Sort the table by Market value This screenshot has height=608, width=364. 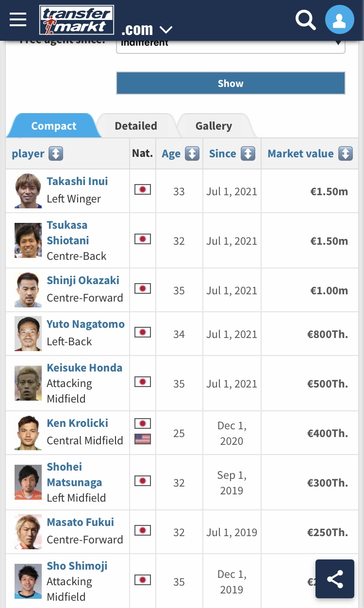[345, 154]
